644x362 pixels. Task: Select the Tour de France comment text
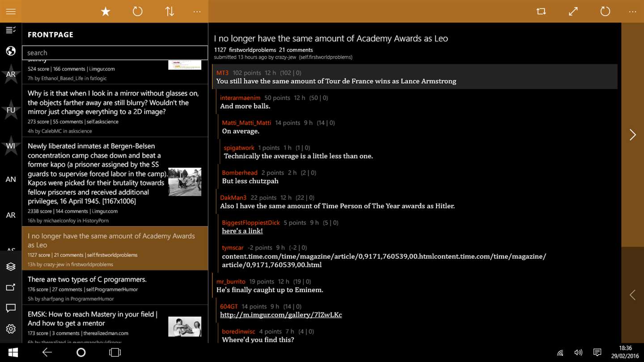[336, 81]
